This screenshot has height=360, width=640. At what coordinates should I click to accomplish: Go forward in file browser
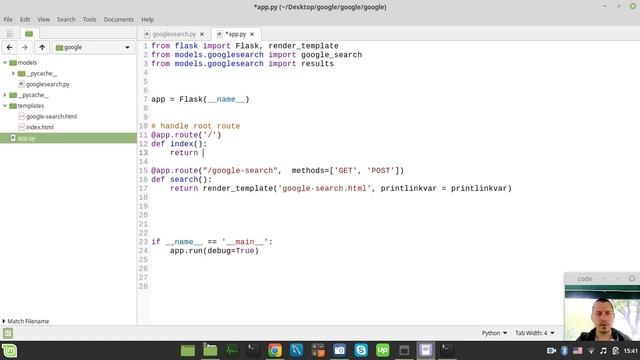(x=25, y=47)
